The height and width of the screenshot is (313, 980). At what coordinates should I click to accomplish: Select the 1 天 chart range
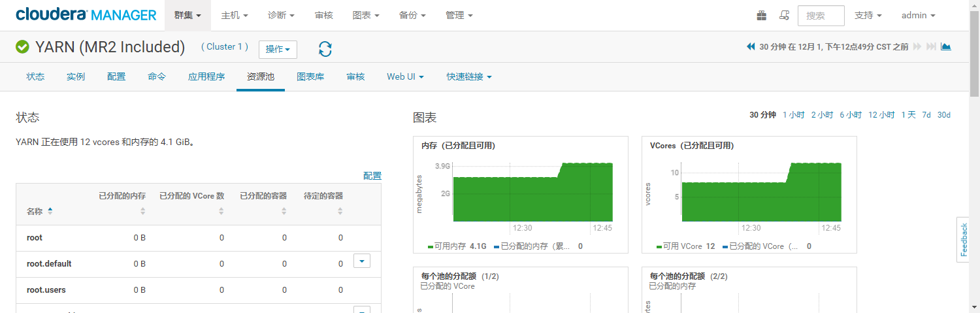click(909, 115)
